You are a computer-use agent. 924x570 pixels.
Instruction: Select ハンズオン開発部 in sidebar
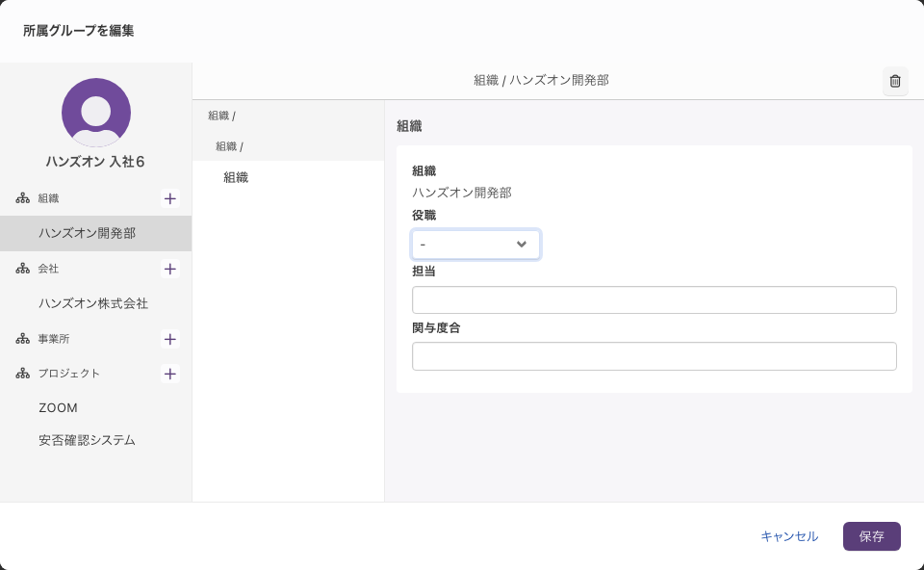tap(95, 233)
